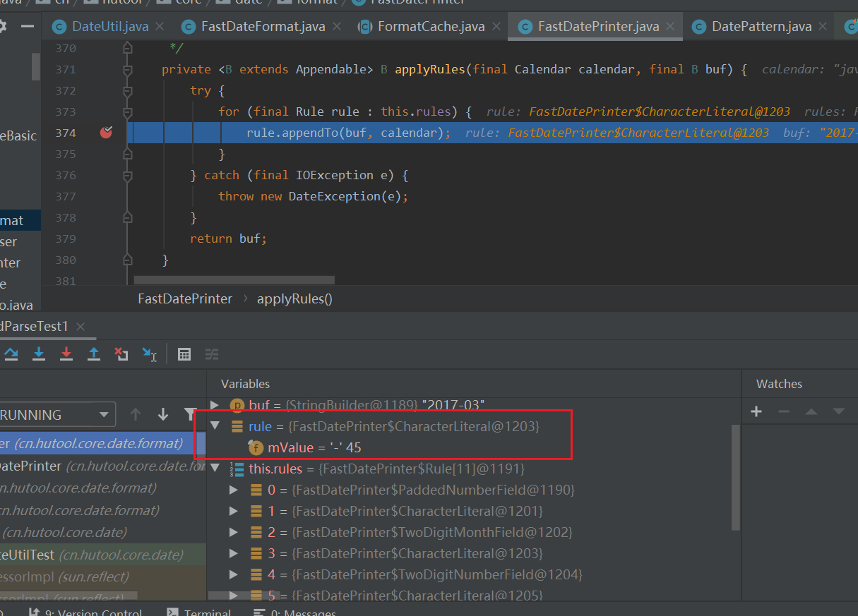Click the Step Out icon
This screenshot has width=858, height=616.
click(x=93, y=354)
